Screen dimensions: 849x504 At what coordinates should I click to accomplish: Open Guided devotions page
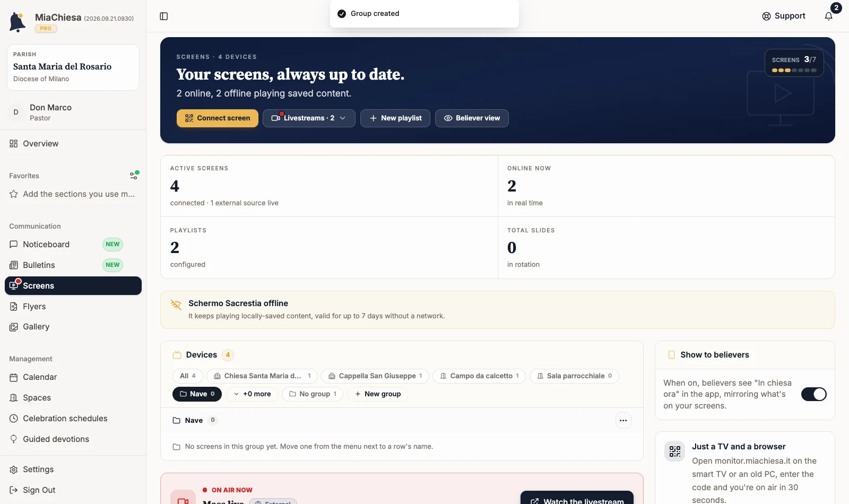pos(73,439)
